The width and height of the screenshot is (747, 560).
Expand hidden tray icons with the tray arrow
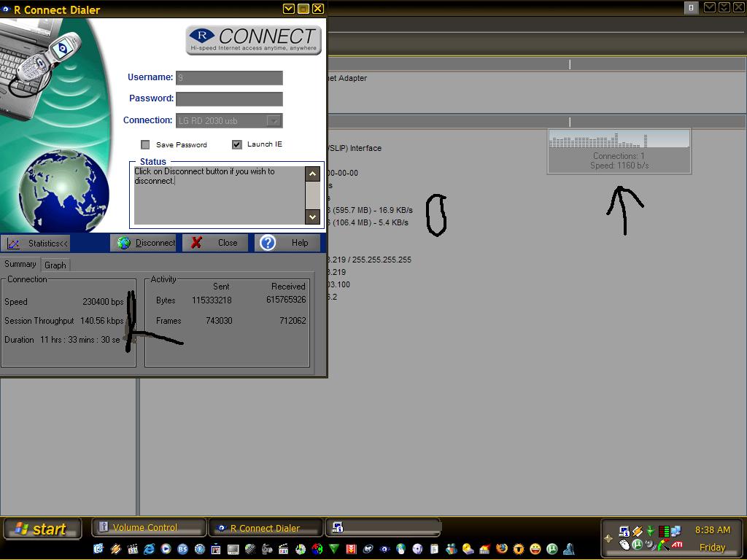point(608,539)
